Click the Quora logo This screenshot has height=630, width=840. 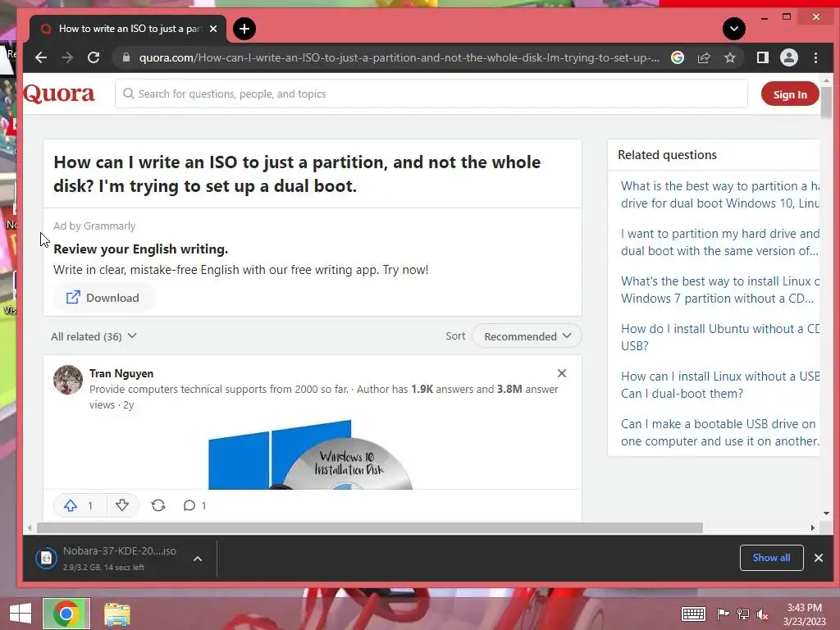59,94
